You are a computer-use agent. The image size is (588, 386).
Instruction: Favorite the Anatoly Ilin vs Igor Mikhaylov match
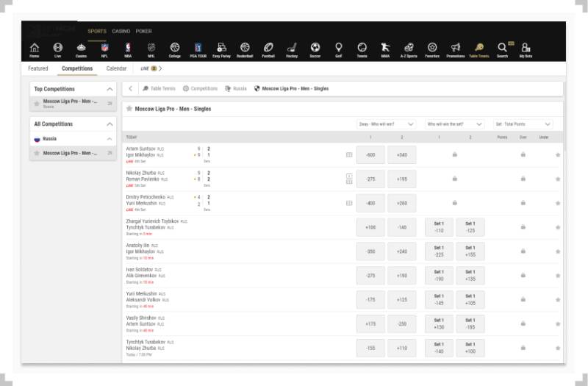pyautogui.click(x=558, y=251)
